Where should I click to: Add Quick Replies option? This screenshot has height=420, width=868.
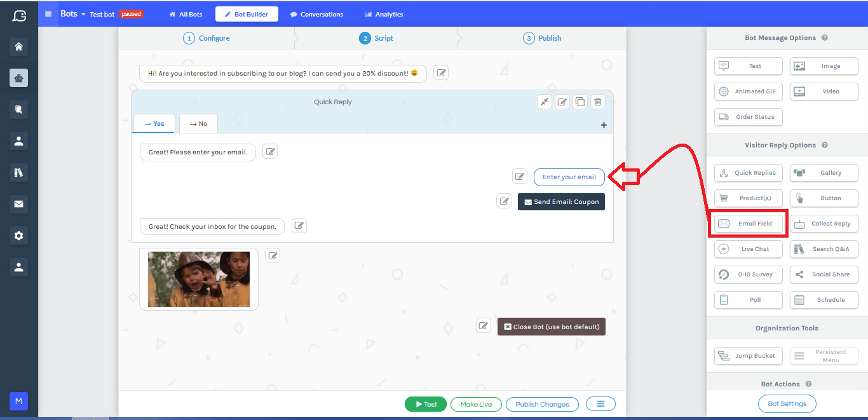[749, 173]
